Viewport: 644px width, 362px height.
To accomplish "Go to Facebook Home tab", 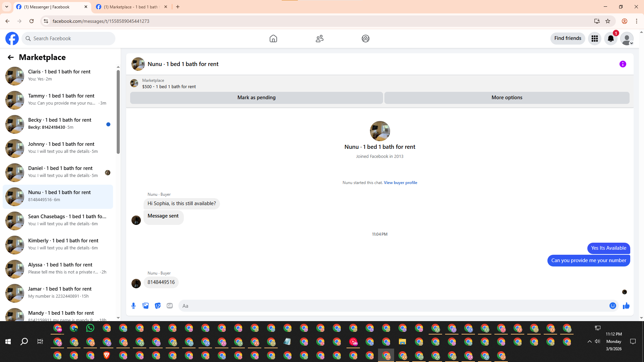I will point(273,39).
